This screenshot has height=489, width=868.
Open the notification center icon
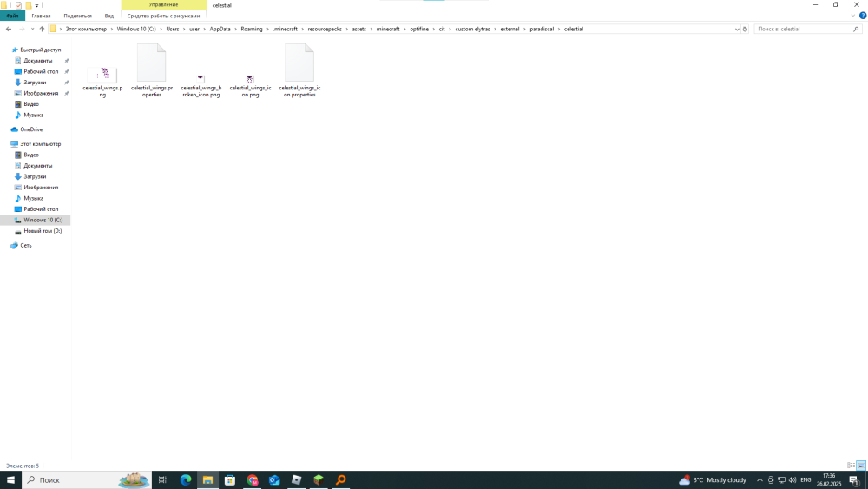click(x=855, y=480)
